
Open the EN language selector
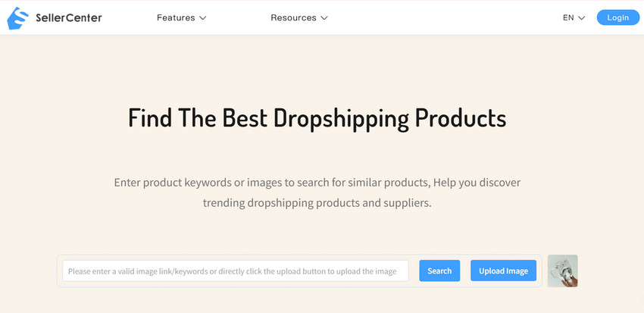point(568,17)
